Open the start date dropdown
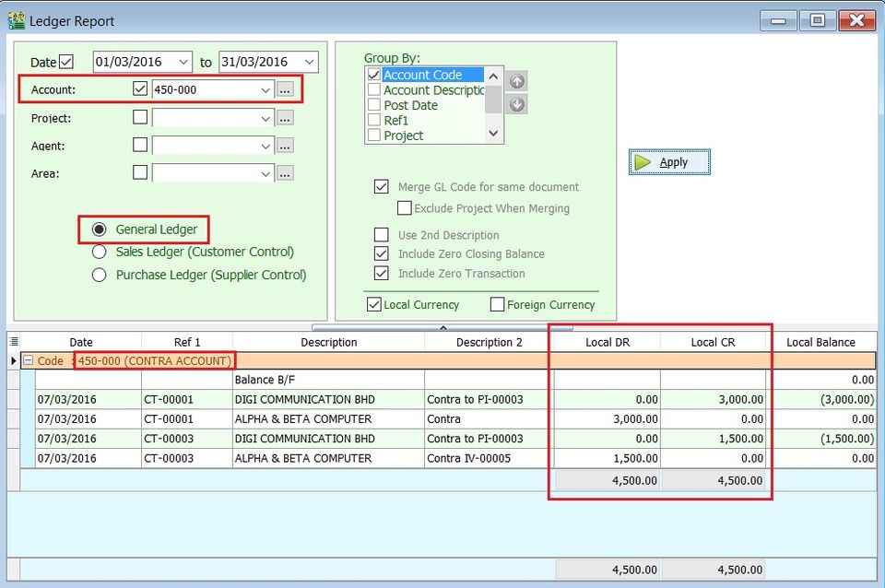 [x=183, y=61]
